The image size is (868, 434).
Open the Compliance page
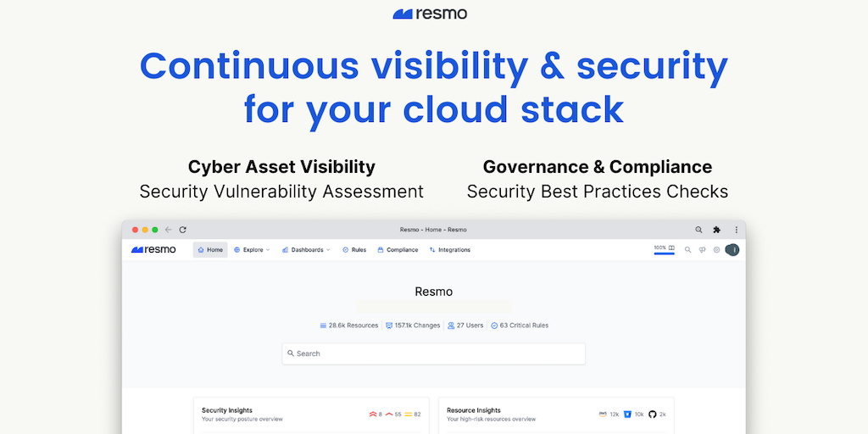[x=398, y=250]
